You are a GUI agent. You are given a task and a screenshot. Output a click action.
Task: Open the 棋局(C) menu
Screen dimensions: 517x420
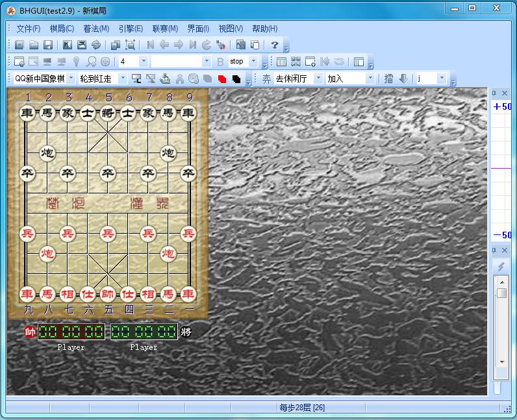tap(62, 29)
